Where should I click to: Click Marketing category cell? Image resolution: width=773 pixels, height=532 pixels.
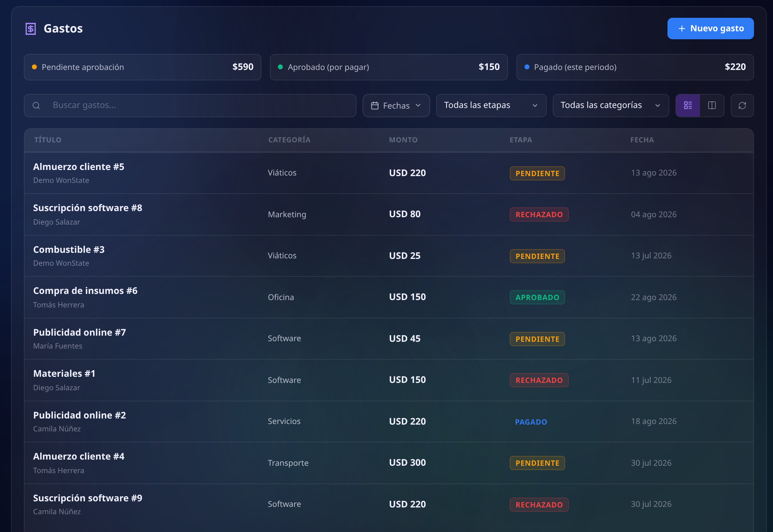pos(287,214)
